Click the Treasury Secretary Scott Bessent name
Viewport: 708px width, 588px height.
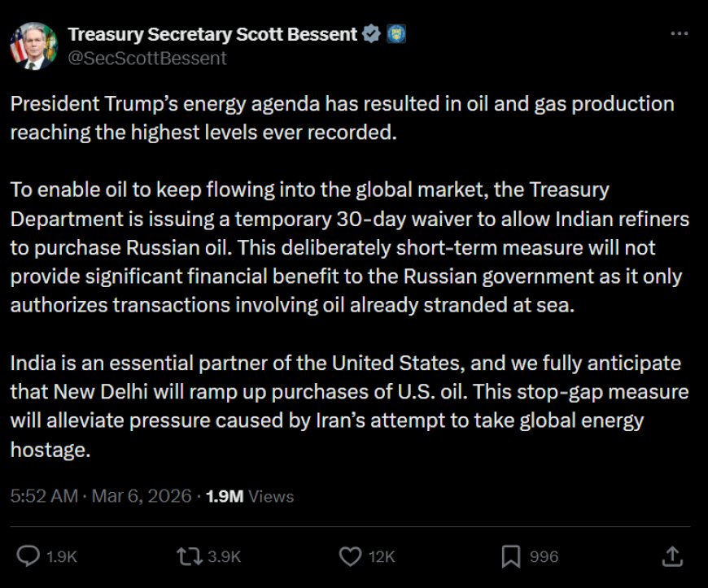tap(212, 34)
